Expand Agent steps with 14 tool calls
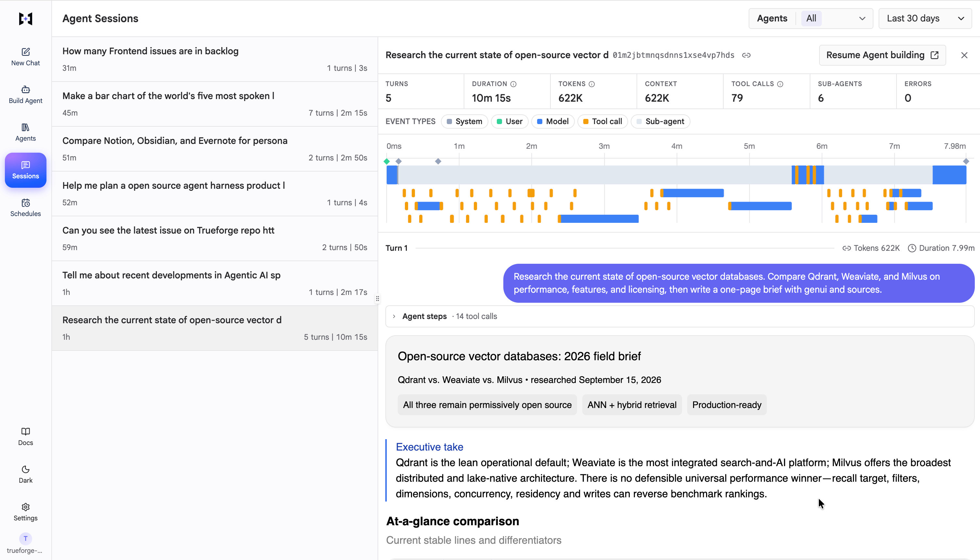Viewport: 980px width, 560px height. tap(680, 316)
